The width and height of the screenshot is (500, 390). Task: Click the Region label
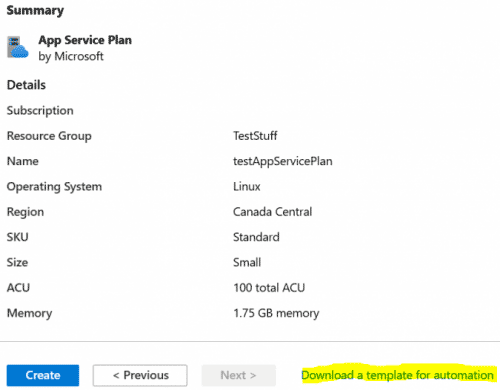point(25,212)
